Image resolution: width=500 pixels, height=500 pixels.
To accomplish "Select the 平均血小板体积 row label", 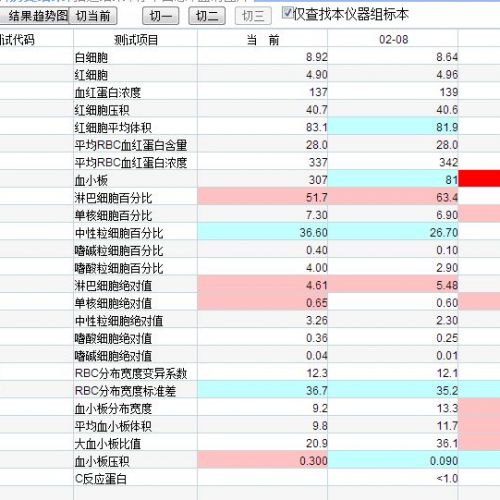I will pyautogui.click(x=113, y=426).
